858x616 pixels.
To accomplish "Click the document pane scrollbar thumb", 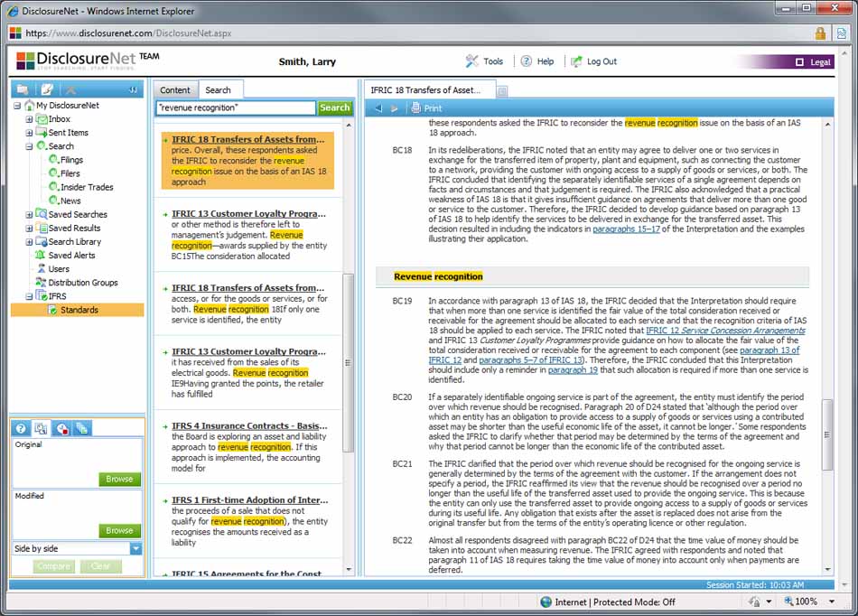I will pyautogui.click(x=826, y=435).
